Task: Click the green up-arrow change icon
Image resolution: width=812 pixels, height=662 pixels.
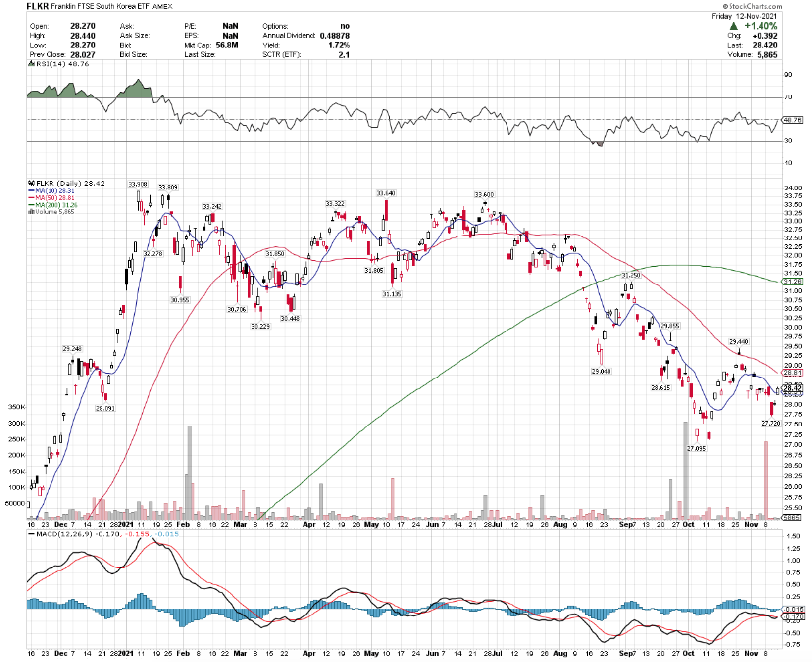Action: click(734, 26)
